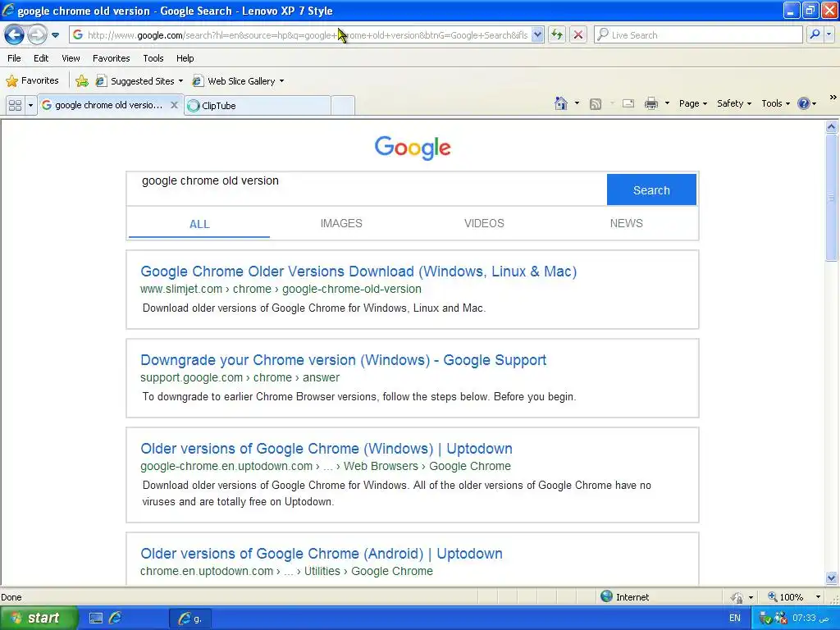Image resolution: width=840 pixels, height=630 pixels.
Task: Expand the Print options dropdown arrow
Action: coord(667,103)
